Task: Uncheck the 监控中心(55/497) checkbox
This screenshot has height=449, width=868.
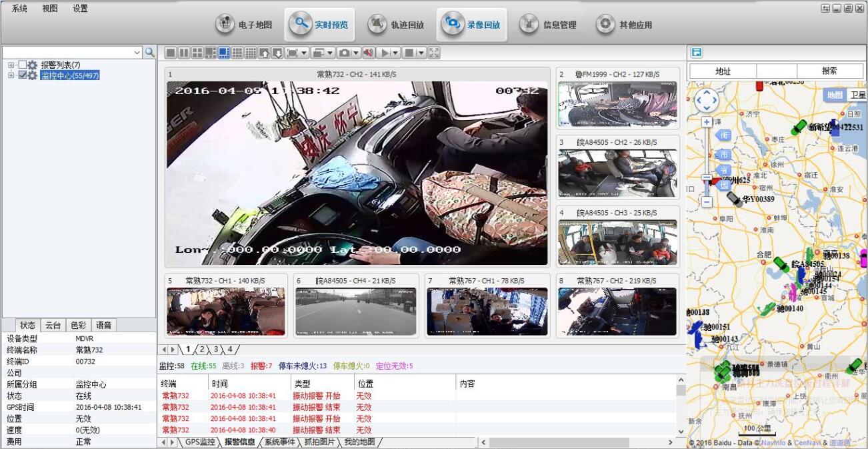Action: [x=23, y=75]
